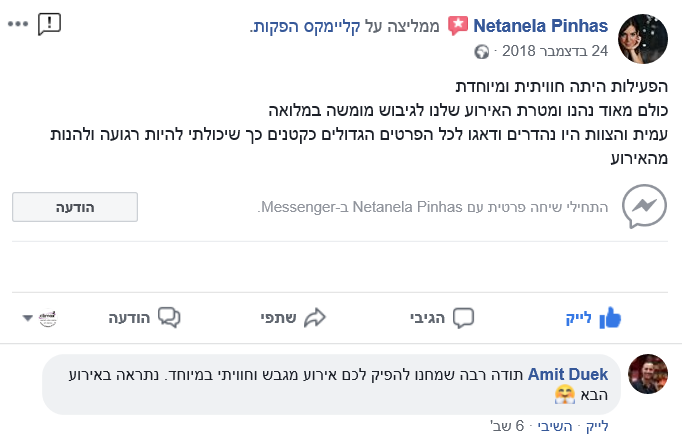Open the קליימקס הפקות page link

point(299,25)
